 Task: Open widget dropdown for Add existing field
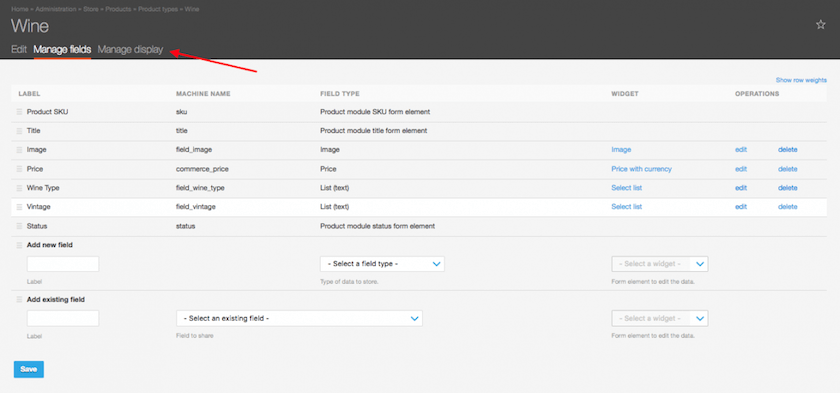point(659,319)
